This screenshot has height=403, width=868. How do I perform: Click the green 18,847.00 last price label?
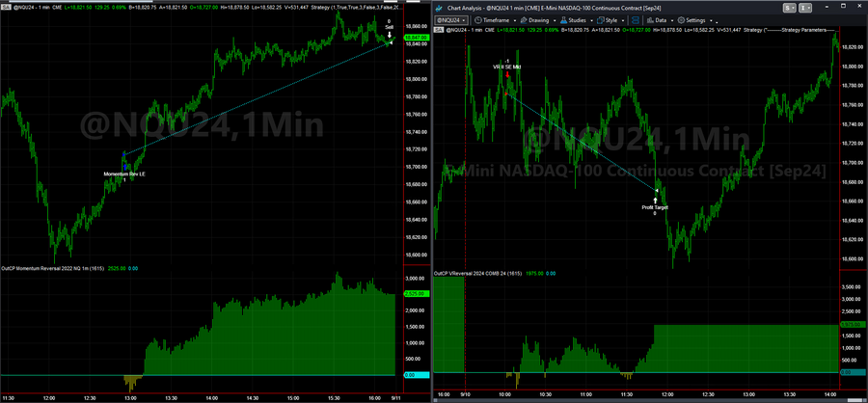pyautogui.click(x=415, y=37)
